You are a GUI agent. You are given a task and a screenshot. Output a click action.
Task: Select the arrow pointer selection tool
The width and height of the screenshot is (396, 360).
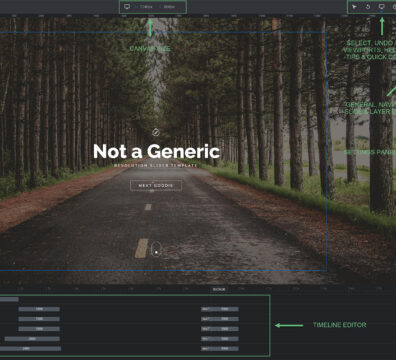(354, 7)
